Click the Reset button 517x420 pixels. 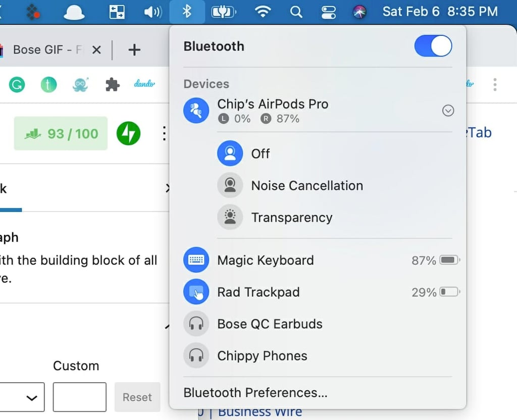[137, 397]
